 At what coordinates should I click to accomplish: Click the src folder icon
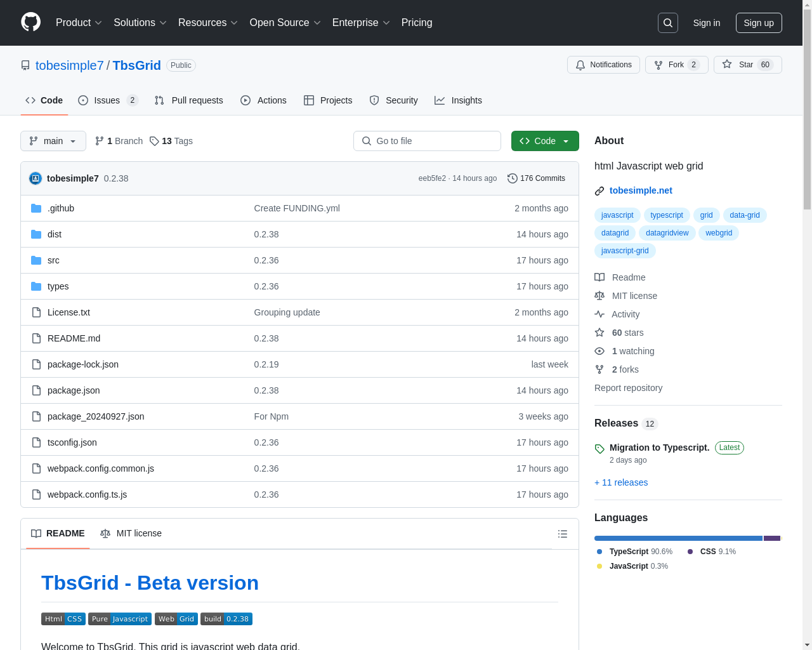click(36, 260)
